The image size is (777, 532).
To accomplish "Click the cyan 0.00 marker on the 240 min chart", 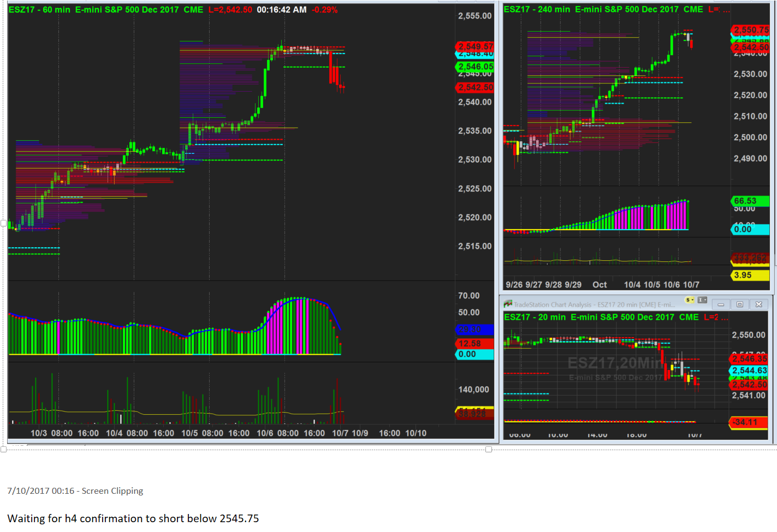I will [x=750, y=229].
